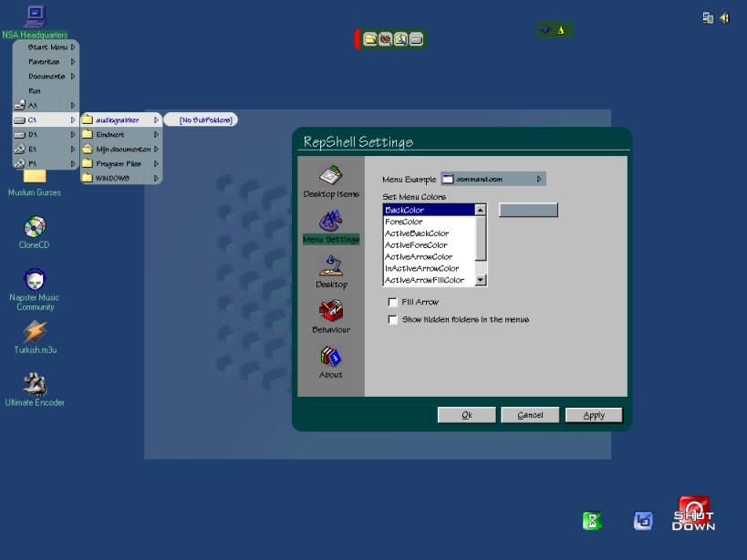The image size is (747, 560).
Task: Select the WINDOWS folder menu entry
Action: point(114,178)
